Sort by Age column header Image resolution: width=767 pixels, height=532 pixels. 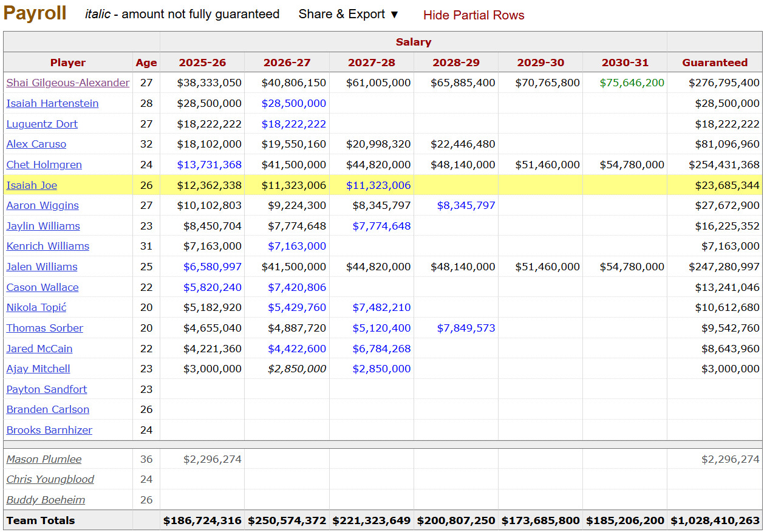point(146,63)
